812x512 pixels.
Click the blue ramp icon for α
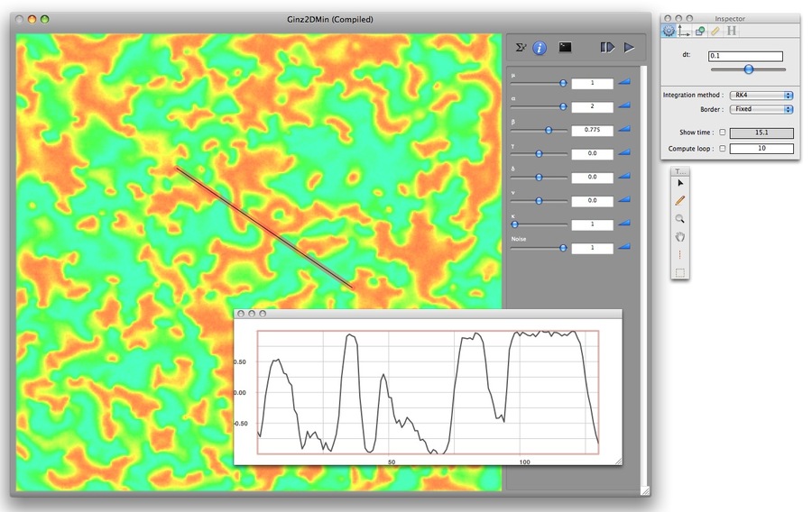[624, 105]
